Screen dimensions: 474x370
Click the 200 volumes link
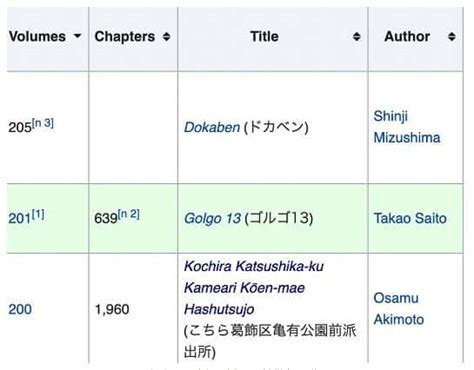coord(20,309)
